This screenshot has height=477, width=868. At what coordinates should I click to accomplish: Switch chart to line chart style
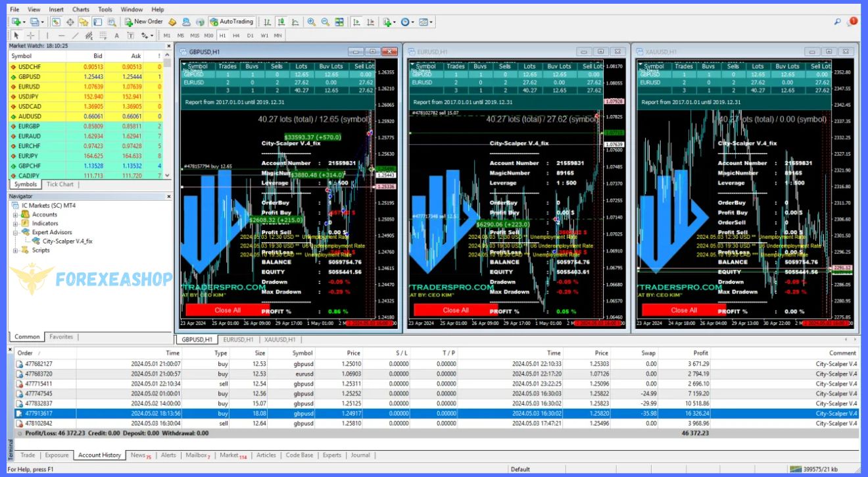(x=295, y=22)
